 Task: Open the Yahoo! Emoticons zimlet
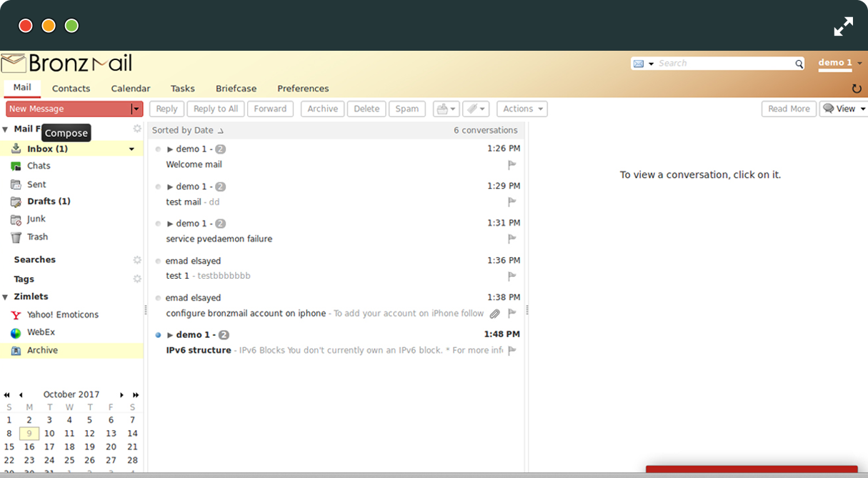[62, 314]
